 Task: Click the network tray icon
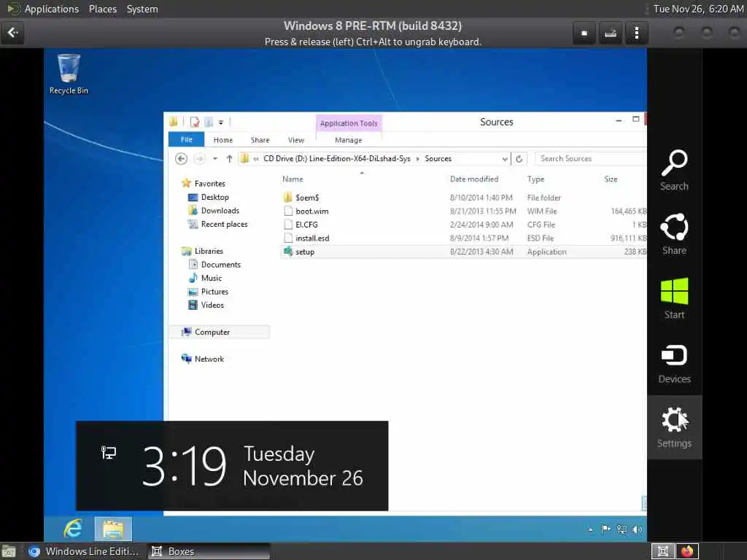[622, 529]
